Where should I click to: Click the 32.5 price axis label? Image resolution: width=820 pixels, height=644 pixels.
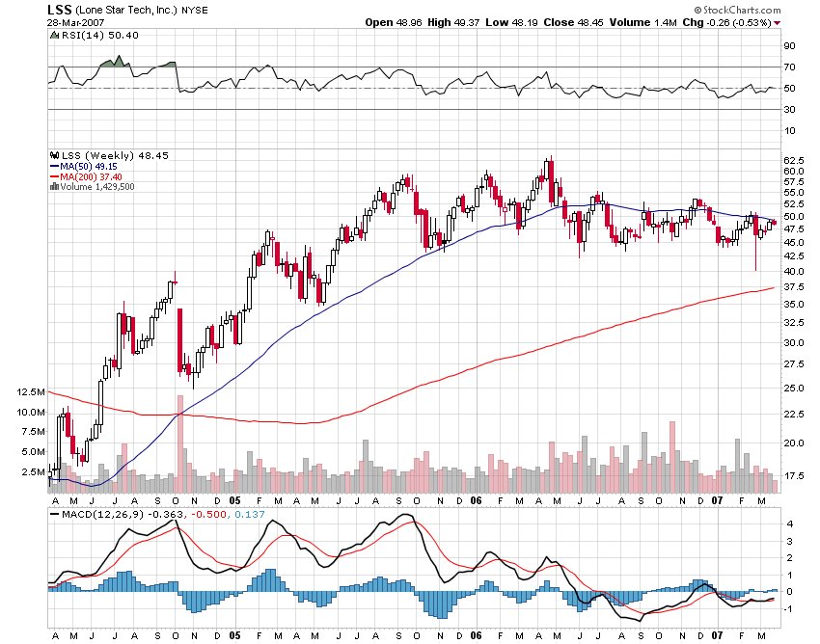(x=794, y=323)
